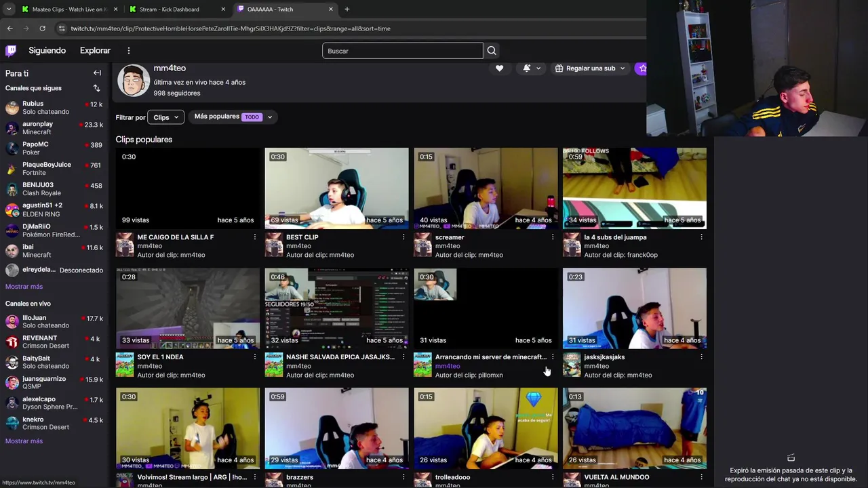This screenshot has width=868, height=488.
Task: Open options for VUELTA AL MUNDOO clip
Action: (702, 477)
